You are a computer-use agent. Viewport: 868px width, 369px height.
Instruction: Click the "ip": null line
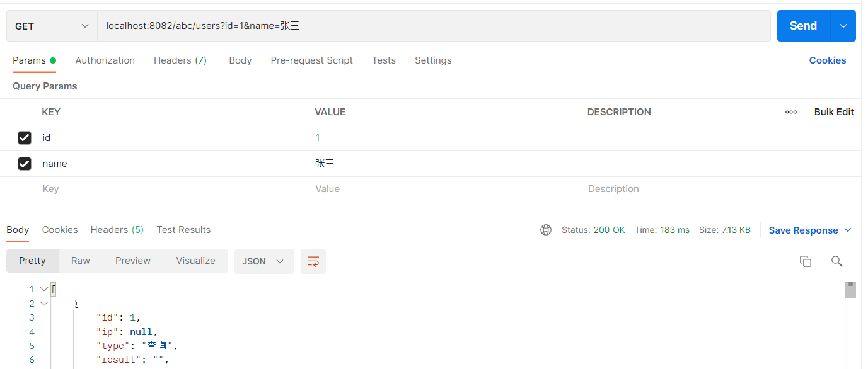(127, 332)
